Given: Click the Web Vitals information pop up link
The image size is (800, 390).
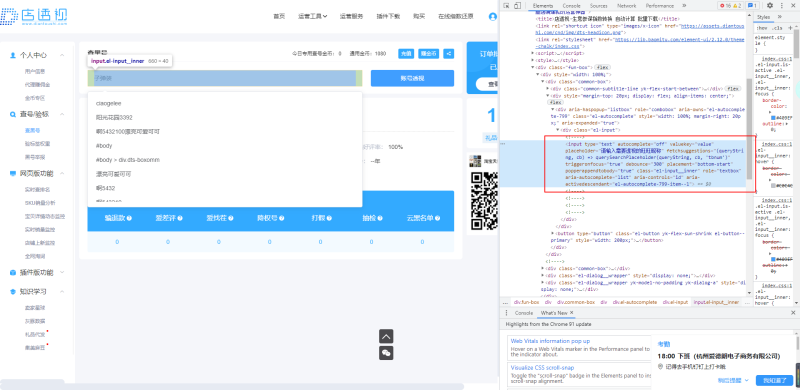Looking at the screenshot, I should 551,340.
